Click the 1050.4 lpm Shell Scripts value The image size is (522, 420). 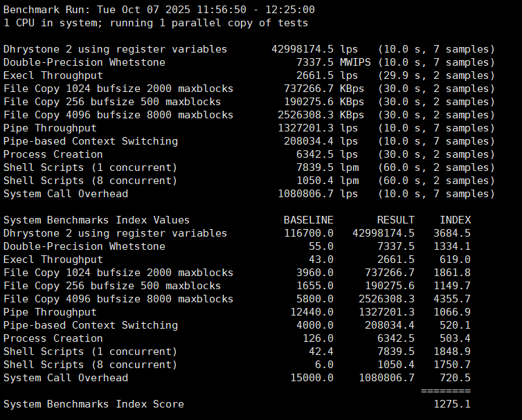click(336, 181)
